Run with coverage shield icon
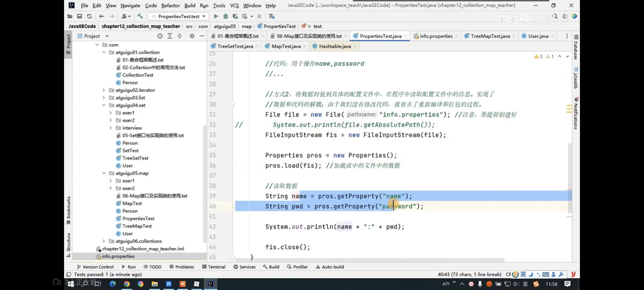Screen dimensions: 644x290 click(x=235, y=16)
